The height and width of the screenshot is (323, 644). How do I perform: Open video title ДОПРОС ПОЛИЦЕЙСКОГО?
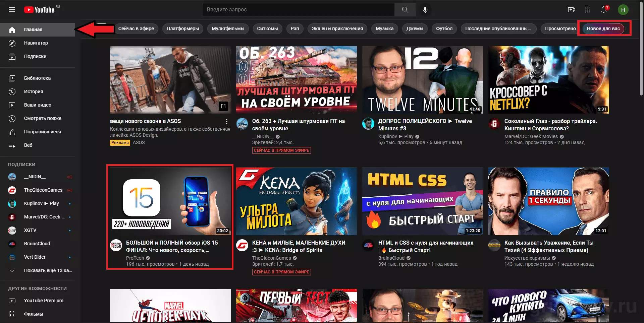(x=425, y=125)
